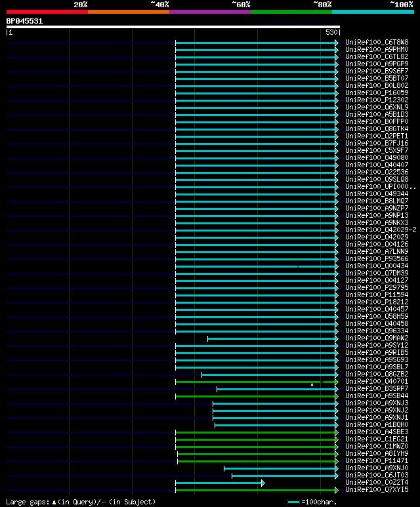
Task: Click the white query sequence ruler bar
Action: tap(173, 27)
